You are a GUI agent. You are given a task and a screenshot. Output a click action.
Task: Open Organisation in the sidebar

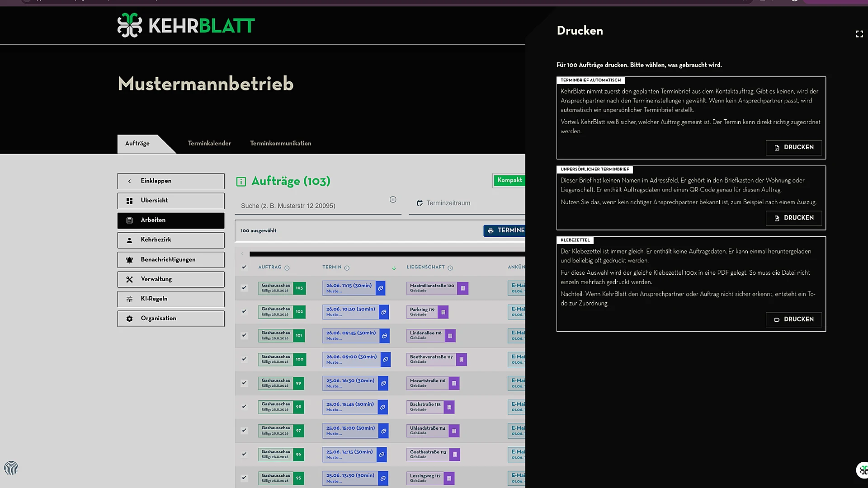(171, 319)
